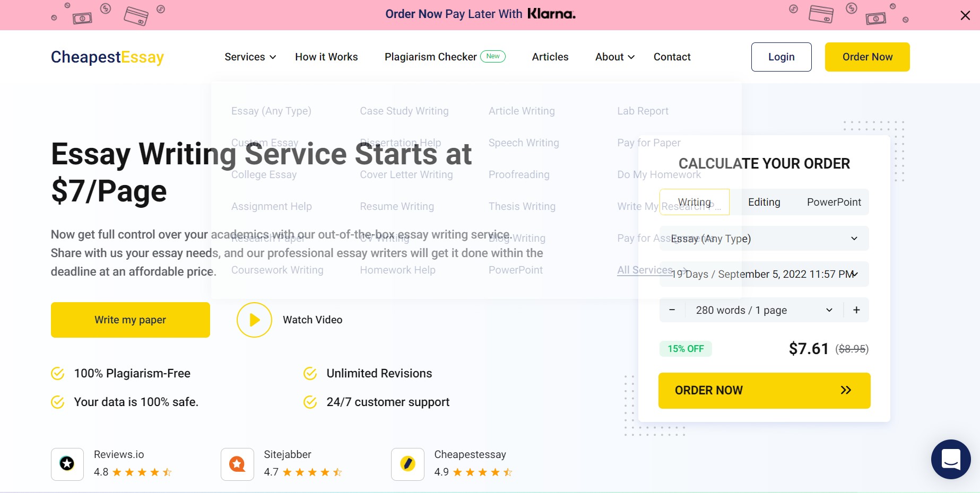This screenshot has width=980, height=493.
Task: Choose Coursework Writing from Services menu
Action: [x=277, y=270]
